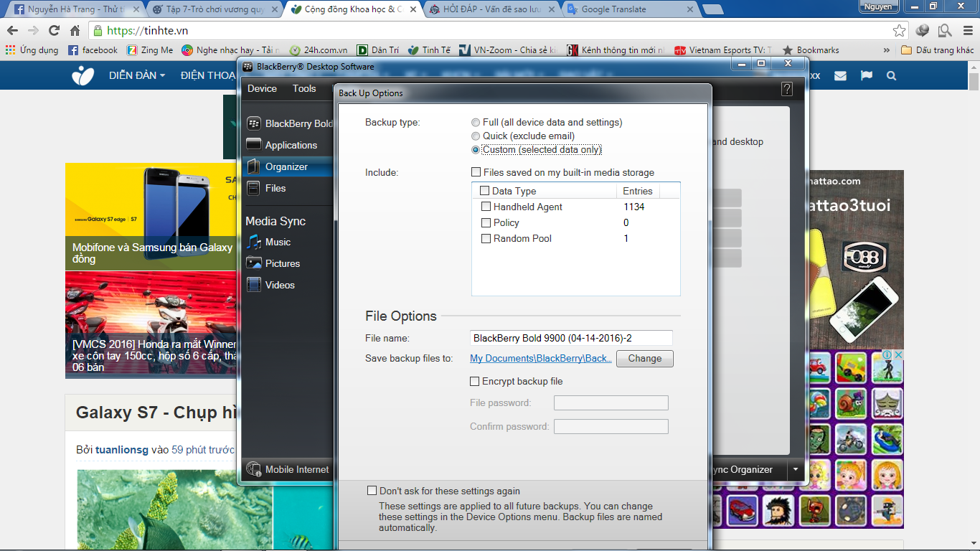980x551 pixels.
Task: Open the Bookmarks star folder
Action: pos(811,50)
